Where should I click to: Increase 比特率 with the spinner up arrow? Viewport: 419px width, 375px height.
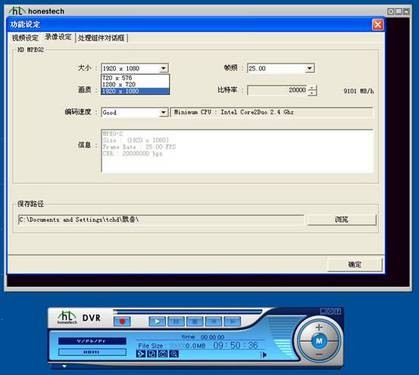[312, 88]
